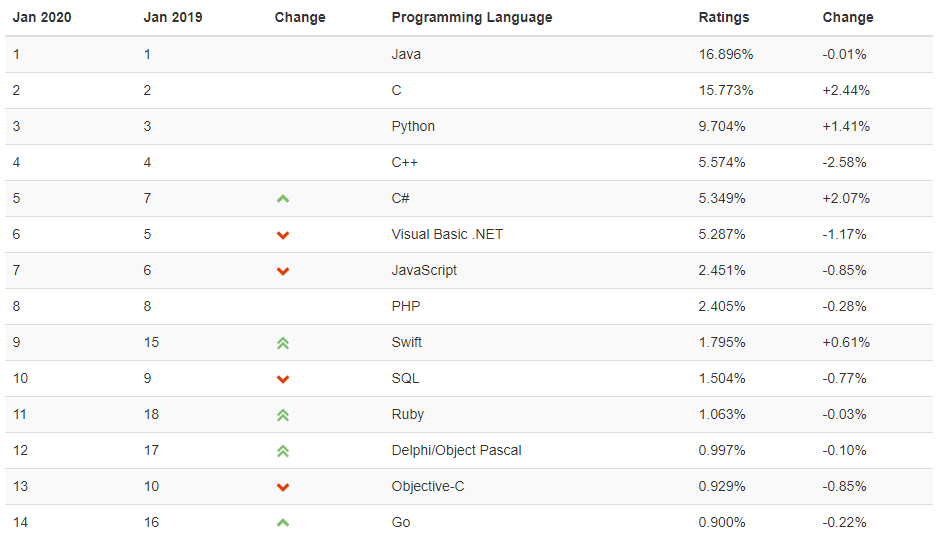Click red down arrow in JavaScript row
The width and height of the screenshot is (940, 533).
coord(283,271)
